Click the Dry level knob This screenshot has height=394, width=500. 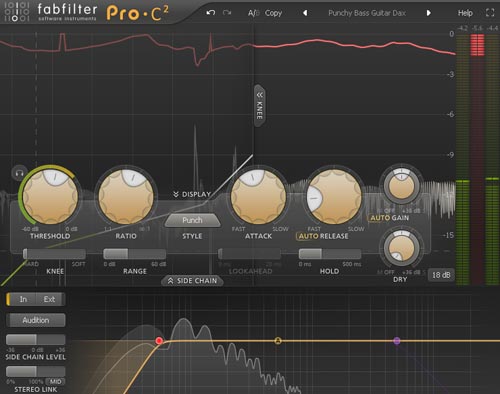(401, 248)
